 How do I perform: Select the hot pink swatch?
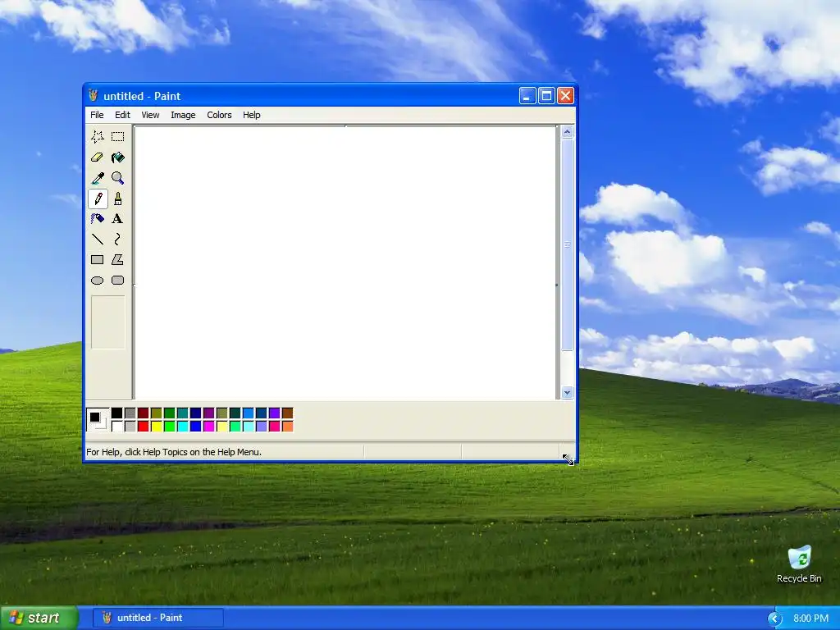coord(274,427)
